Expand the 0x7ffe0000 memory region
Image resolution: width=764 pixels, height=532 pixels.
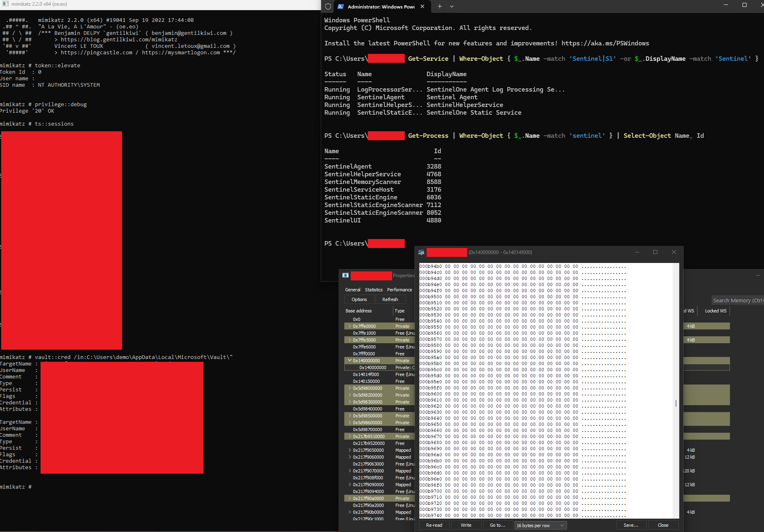[x=350, y=326]
